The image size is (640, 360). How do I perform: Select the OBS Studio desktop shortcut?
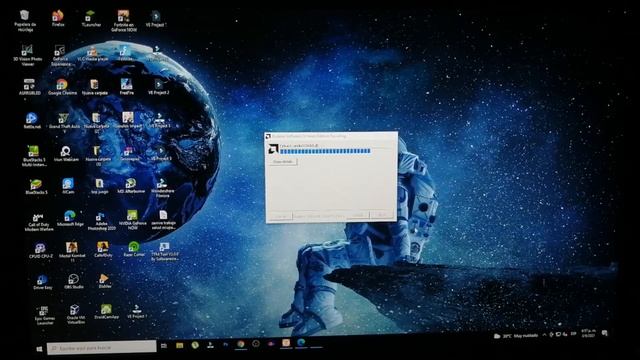pyautogui.click(x=73, y=281)
